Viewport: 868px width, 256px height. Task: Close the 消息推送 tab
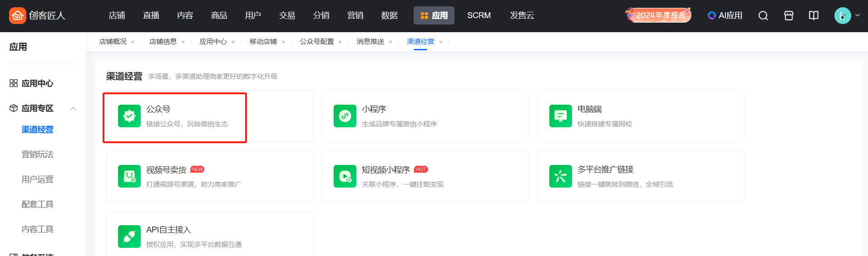tap(390, 42)
